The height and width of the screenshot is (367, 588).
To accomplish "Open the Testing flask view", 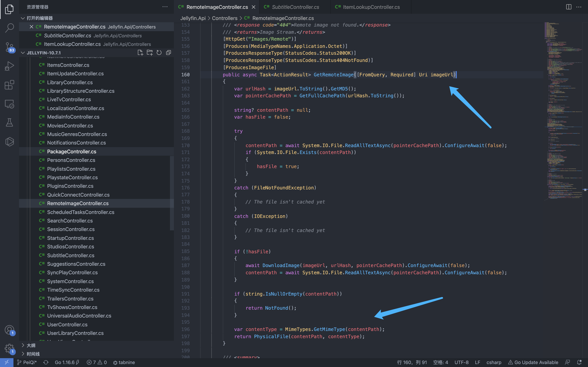I will [x=9, y=123].
